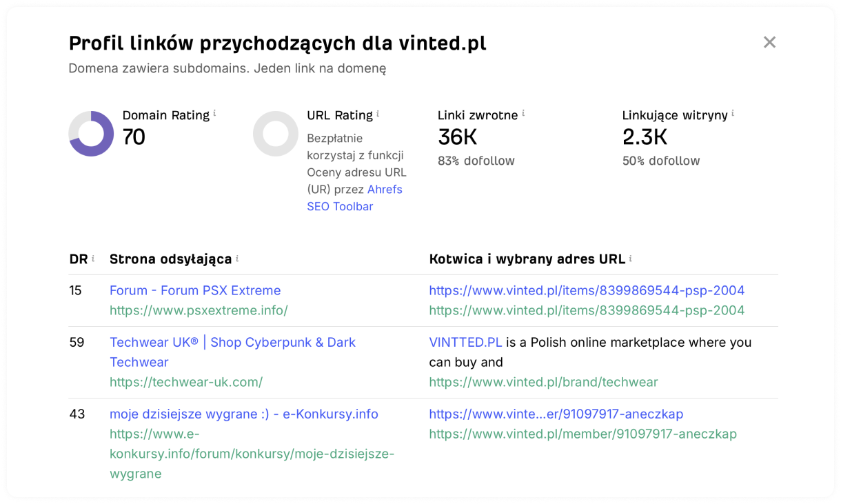Click the VINTTED.PL anchor text link
The image size is (841, 504).
tap(465, 342)
